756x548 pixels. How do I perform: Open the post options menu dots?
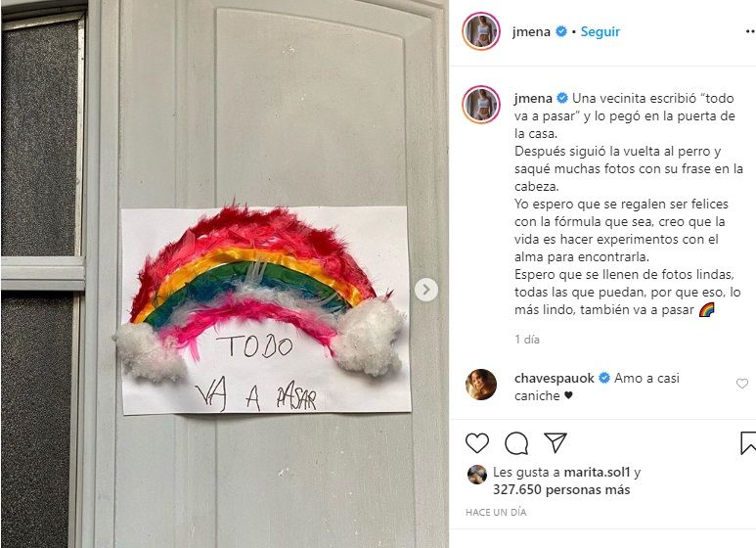coord(750,32)
